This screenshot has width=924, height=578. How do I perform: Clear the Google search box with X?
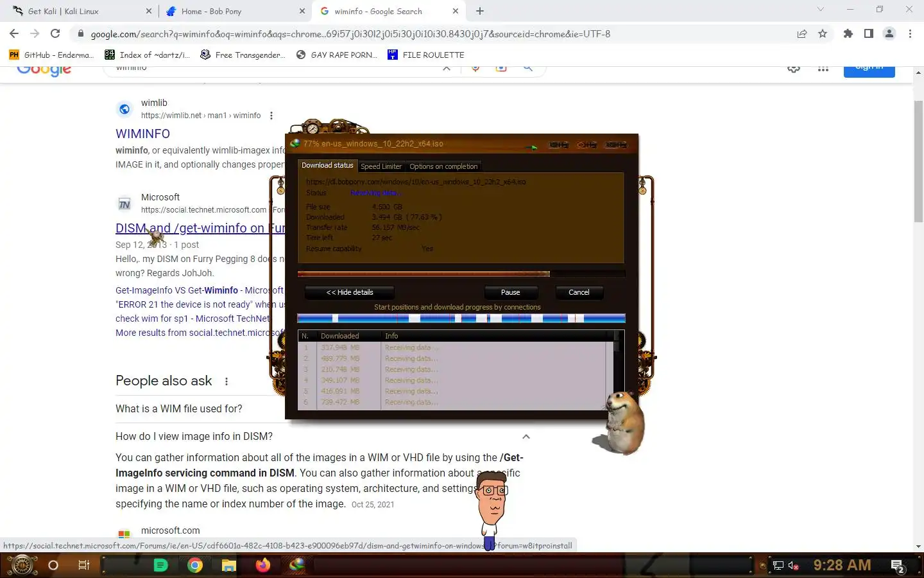(x=447, y=68)
